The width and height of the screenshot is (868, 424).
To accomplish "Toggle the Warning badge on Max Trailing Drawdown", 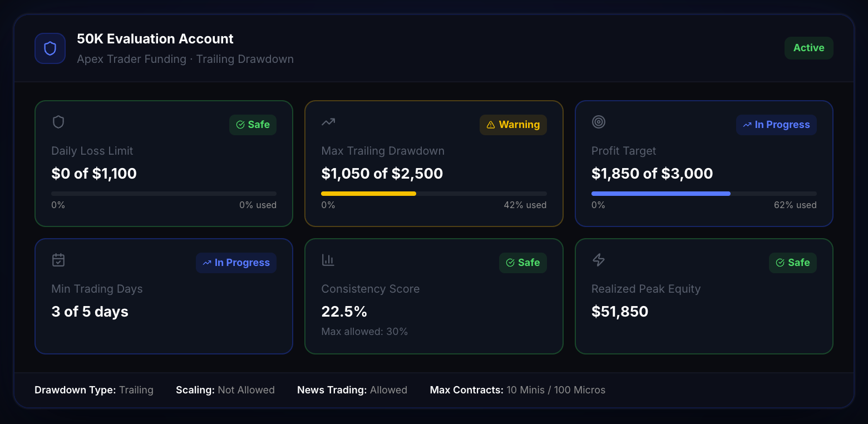I will 513,125.
